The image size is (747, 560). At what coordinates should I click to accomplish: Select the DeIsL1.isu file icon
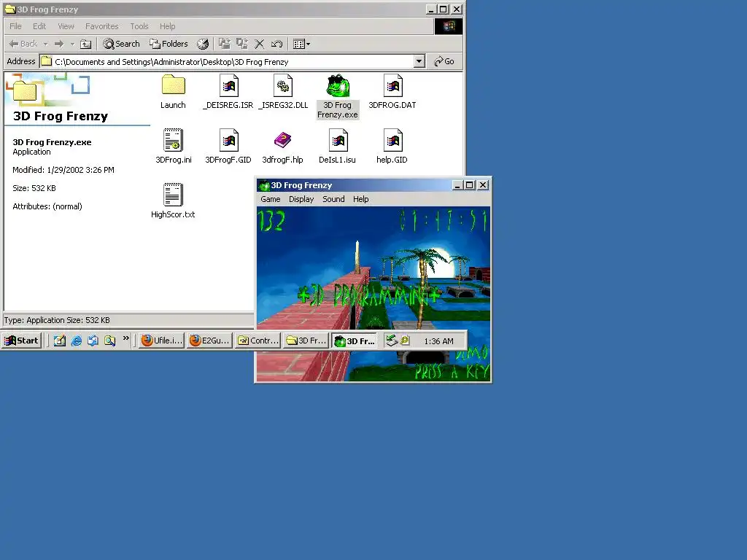pyautogui.click(x=338, y=141)
